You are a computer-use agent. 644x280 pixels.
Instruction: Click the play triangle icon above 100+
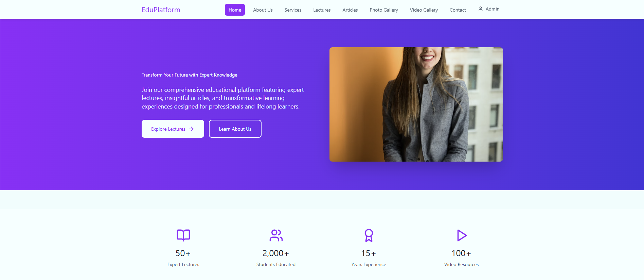(462, 235)
